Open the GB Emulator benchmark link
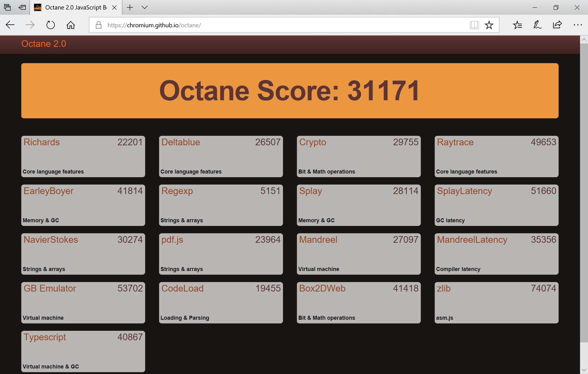 click(50, 288)
